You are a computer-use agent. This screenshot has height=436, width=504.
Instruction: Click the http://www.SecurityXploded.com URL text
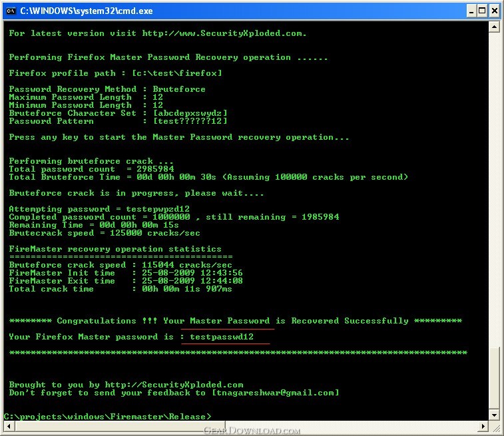click(x=224, y=33)
